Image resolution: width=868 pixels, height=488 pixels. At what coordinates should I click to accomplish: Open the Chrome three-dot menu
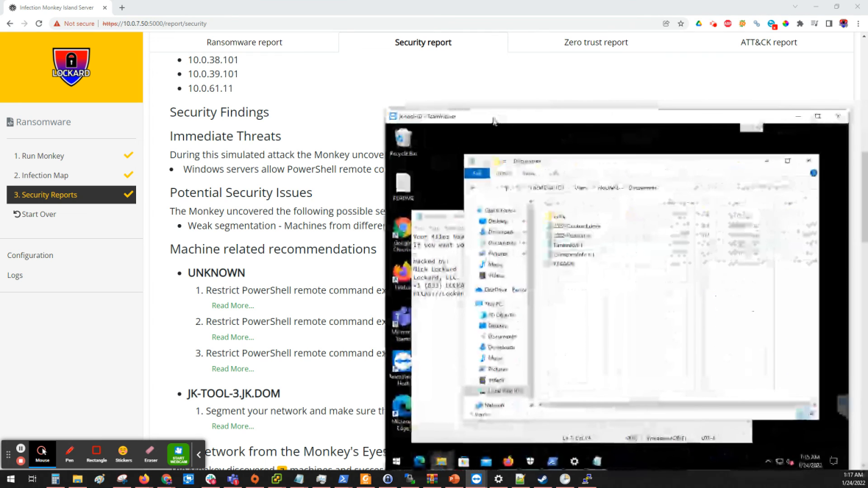pos(858,24)
